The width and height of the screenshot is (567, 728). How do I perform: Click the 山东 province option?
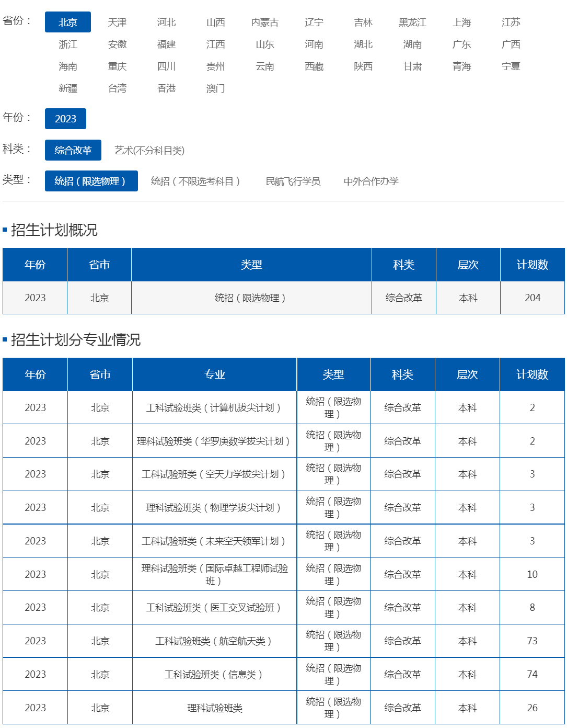265,44
